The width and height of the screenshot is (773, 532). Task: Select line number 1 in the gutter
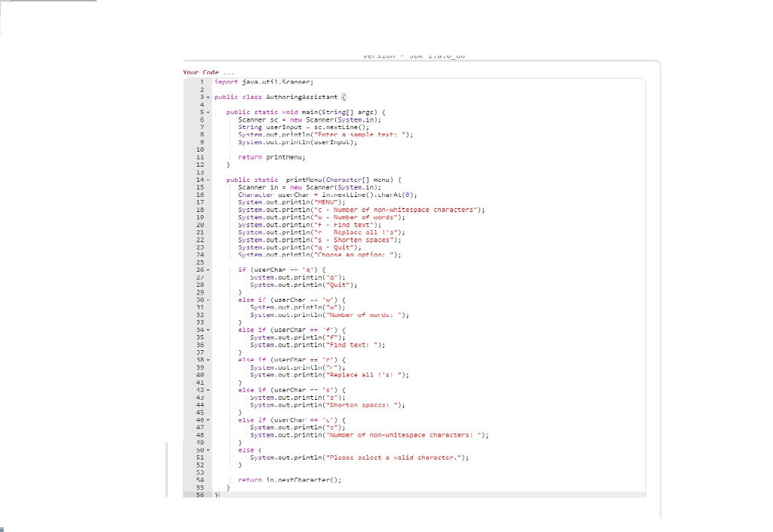[203, 81]
